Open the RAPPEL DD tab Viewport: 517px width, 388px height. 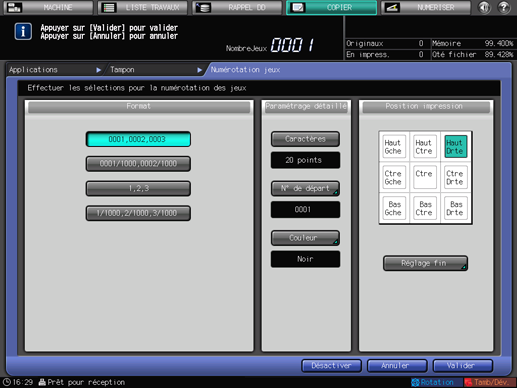pos(237,7)
